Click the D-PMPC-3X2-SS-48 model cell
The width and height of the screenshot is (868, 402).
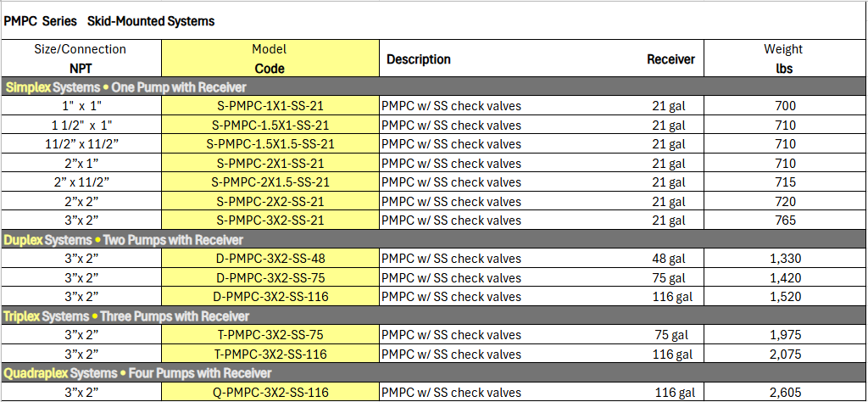pos(270,259)
